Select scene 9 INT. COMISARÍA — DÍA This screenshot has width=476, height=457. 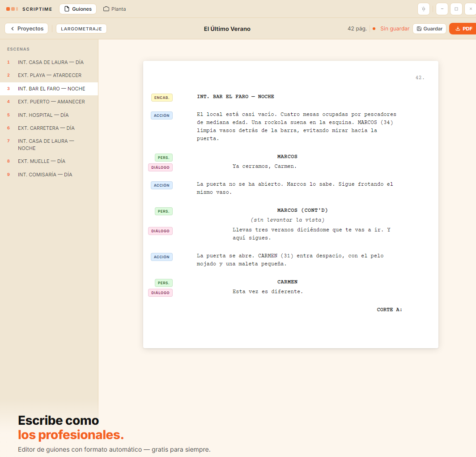pos(49,175)
